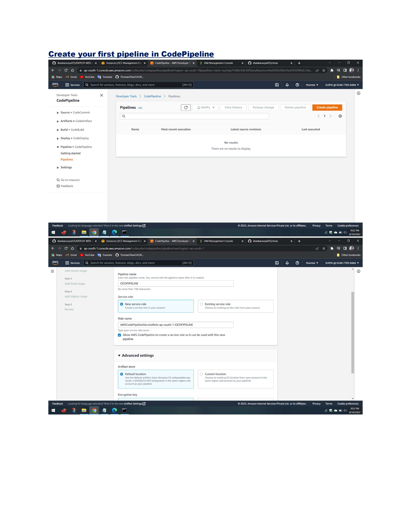Open CloudShell from the top navigation bar

tap(277, 85)
